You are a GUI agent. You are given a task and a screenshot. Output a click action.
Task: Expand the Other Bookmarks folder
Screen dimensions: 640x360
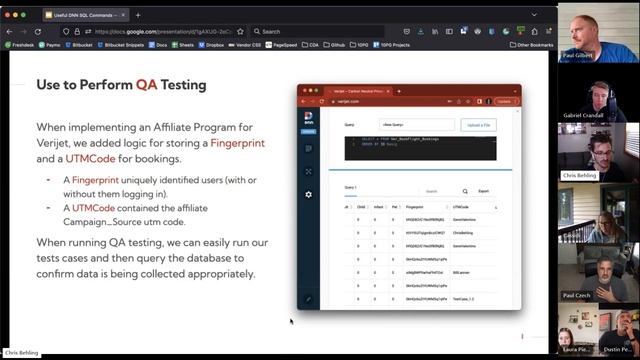pos(531,45)
